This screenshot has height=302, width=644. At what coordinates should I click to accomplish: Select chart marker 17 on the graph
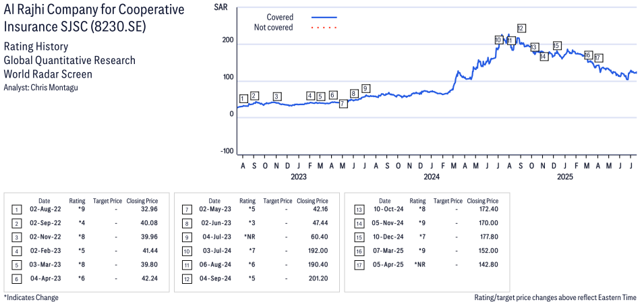(x=598, y=58)
